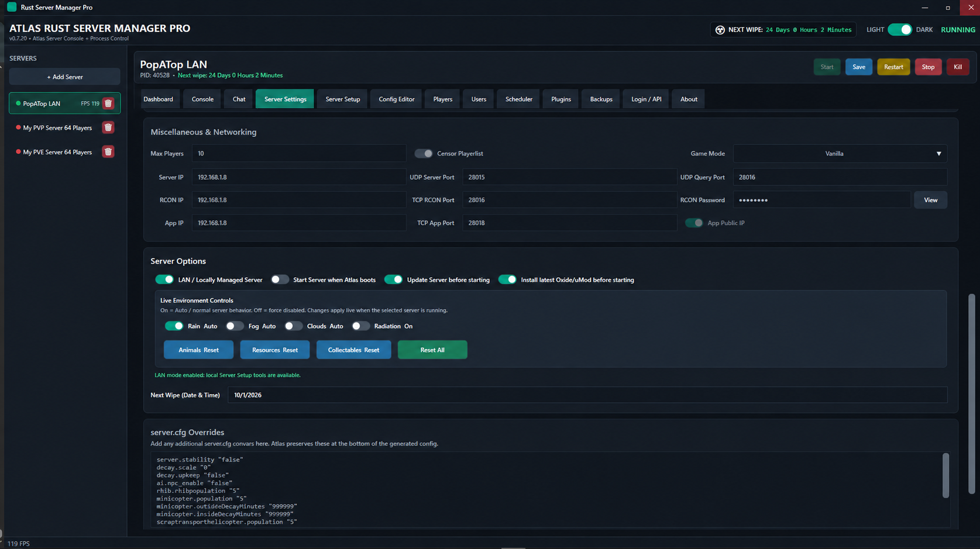This screenshot has width=980, height=549.
Task: Click the main settings page scrollbar
Action: tap(972, 393)
